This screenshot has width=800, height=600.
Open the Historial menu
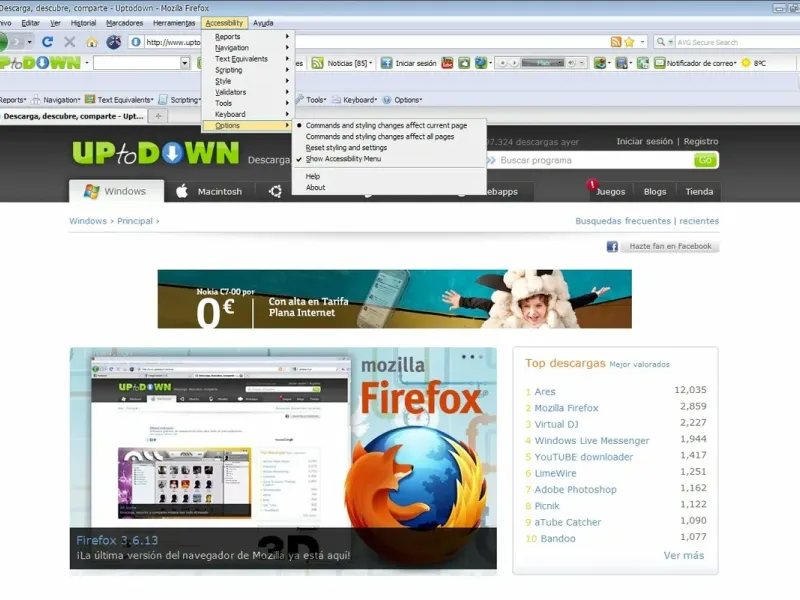click(83, 23)
